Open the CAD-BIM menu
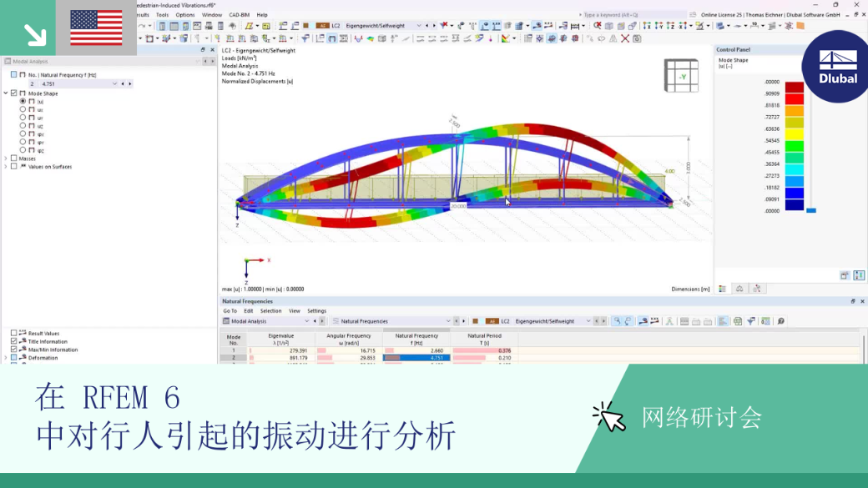 coord(240,15)
